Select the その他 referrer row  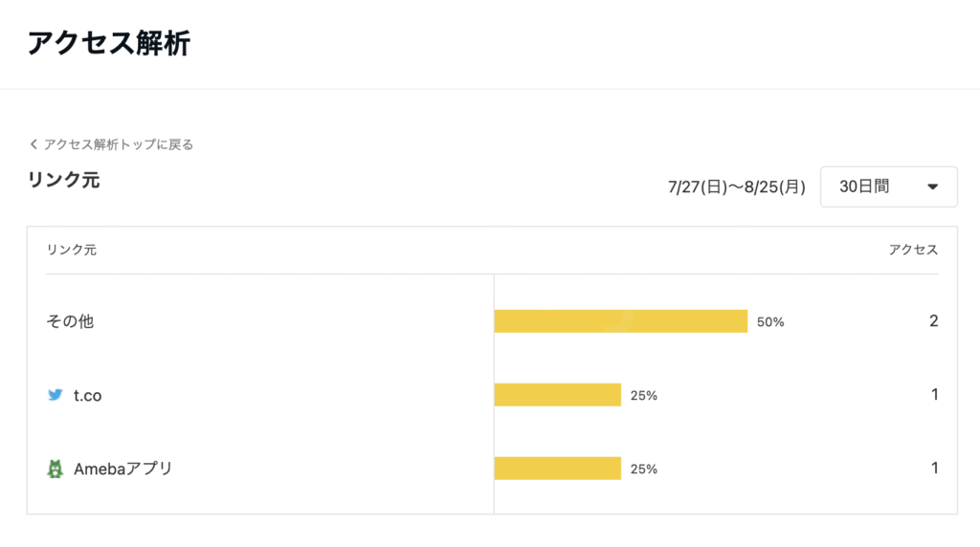tap(492, 321)
